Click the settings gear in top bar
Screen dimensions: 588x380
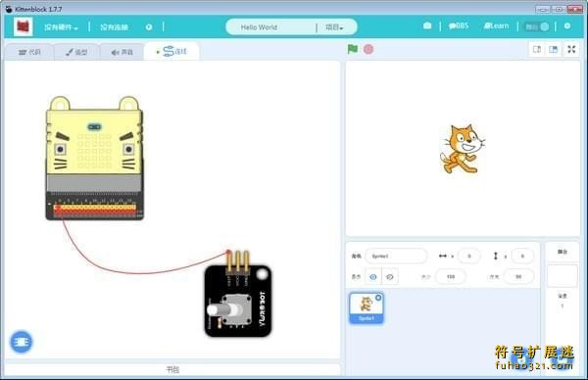point(567,25)
